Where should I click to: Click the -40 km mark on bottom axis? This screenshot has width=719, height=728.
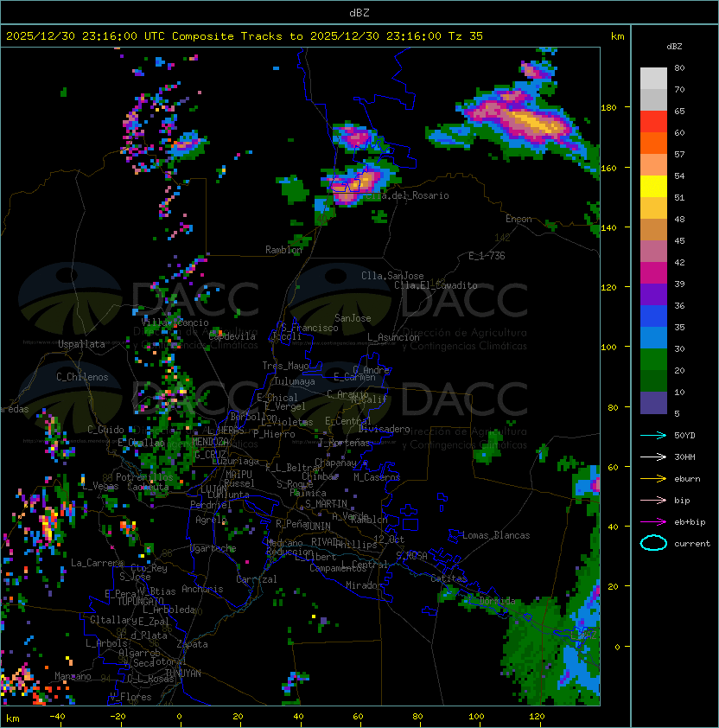[x=57, y=717]
